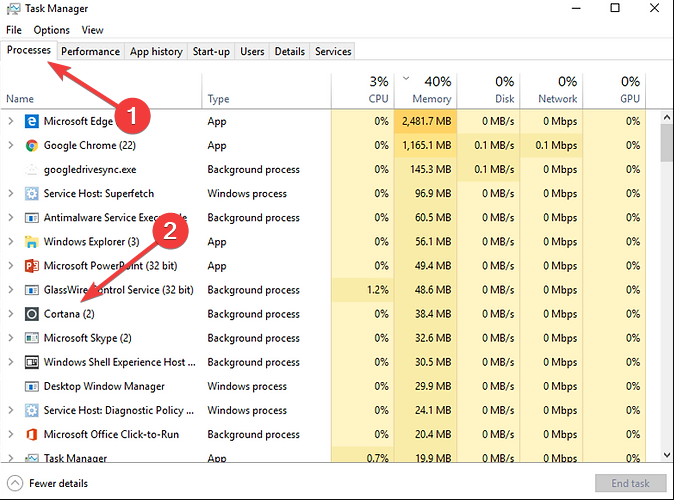Click the Fewer details link
Screen dimensions: 674x500
(58, 484)
